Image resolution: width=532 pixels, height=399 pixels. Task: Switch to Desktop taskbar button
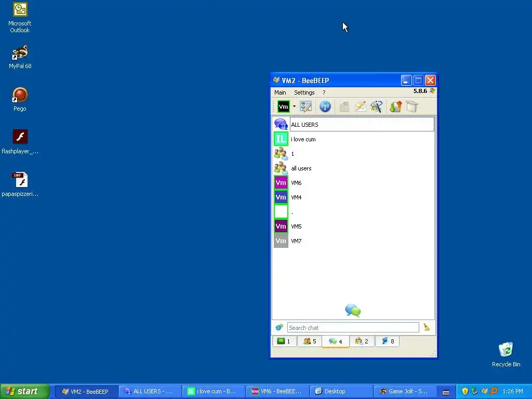coord(341,392)
